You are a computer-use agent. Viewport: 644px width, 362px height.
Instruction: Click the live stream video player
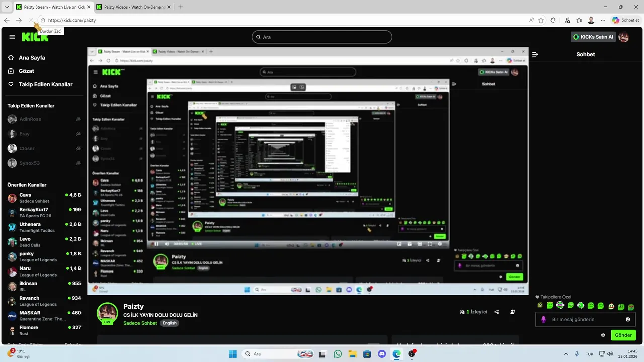coord(308,171)
